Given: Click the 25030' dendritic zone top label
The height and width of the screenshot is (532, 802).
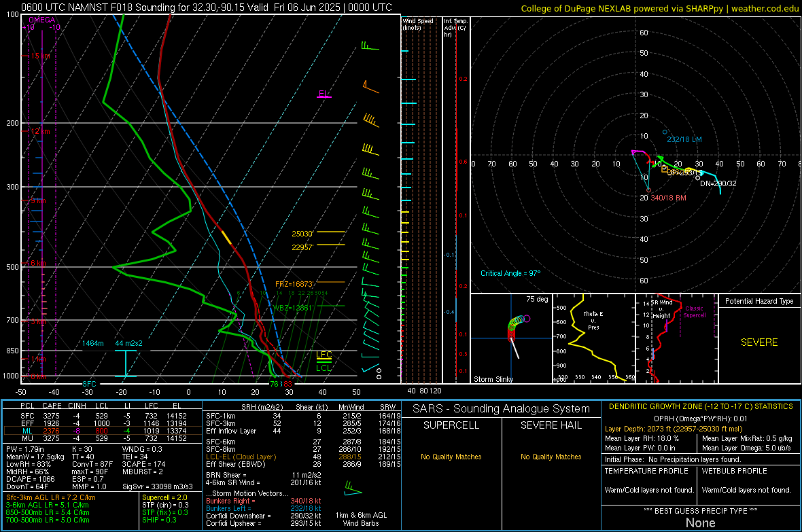Looking at the screenshot, I should [x=302, y=234].
